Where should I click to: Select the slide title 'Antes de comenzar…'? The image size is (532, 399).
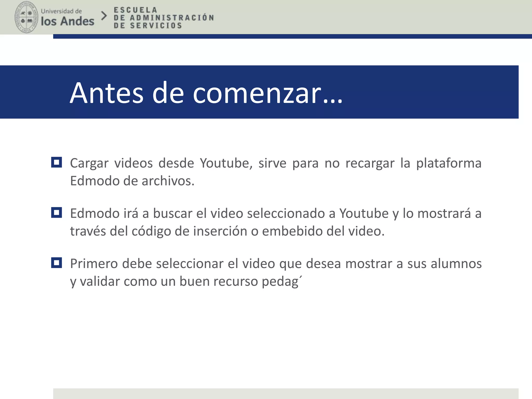click(x=206, y=93)
